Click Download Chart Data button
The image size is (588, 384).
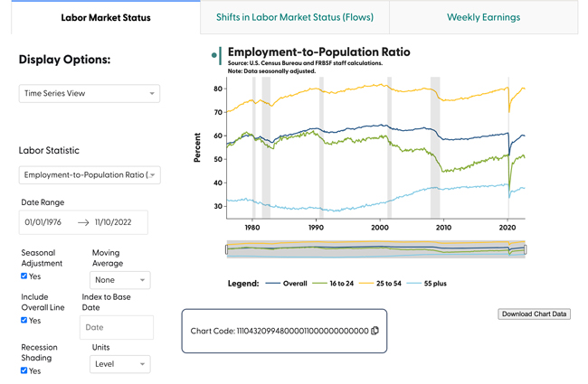pos(534,314)
